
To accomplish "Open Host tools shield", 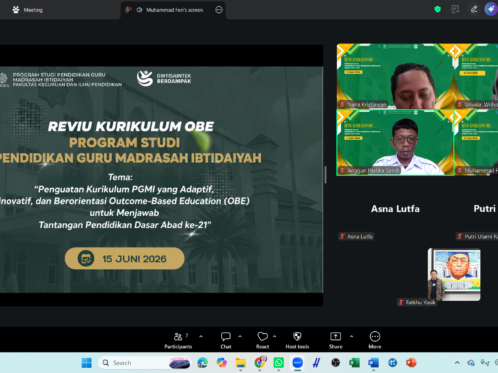I will tap(297, 340).
